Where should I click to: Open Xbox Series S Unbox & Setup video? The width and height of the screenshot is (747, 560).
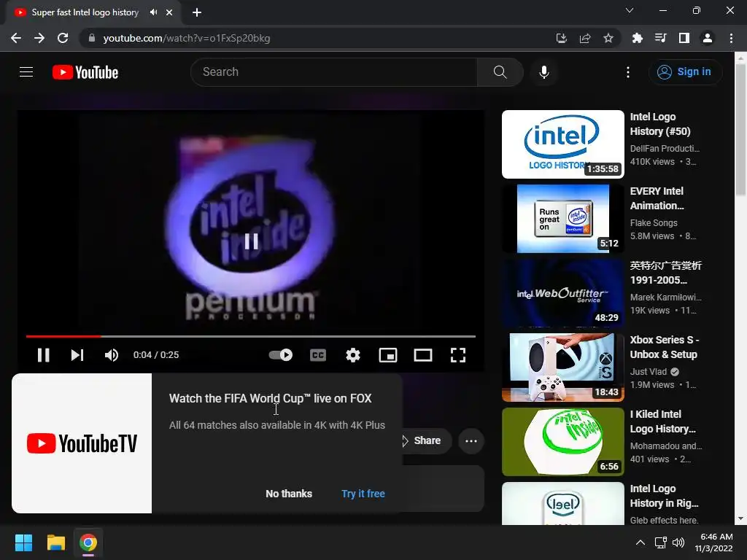coord(664,346)
